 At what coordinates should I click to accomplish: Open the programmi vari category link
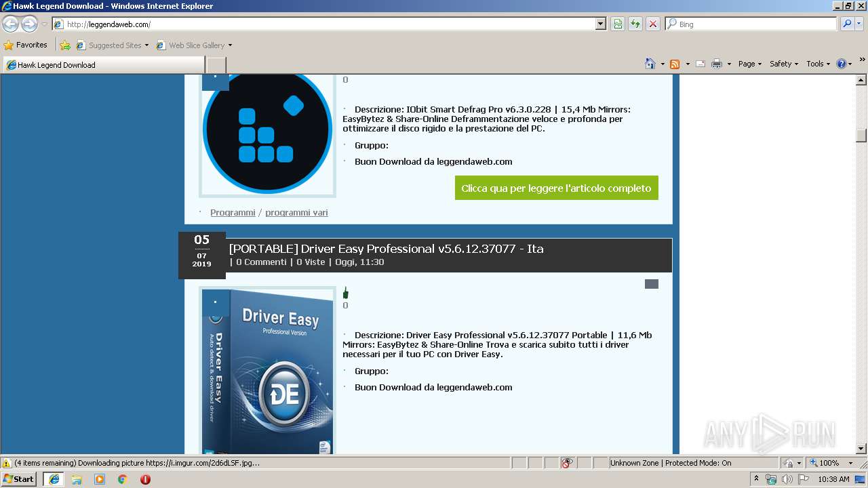[296, 213]
